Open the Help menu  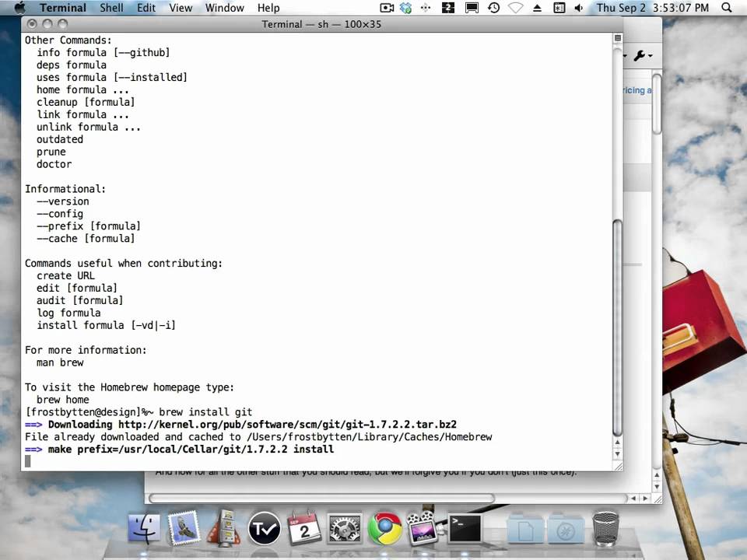tap(268, 8)
